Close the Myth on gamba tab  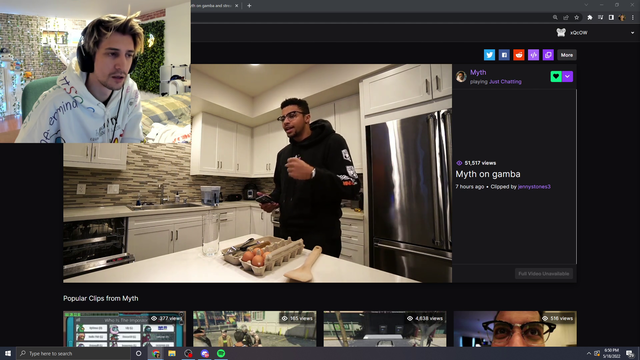coord(236,6)
